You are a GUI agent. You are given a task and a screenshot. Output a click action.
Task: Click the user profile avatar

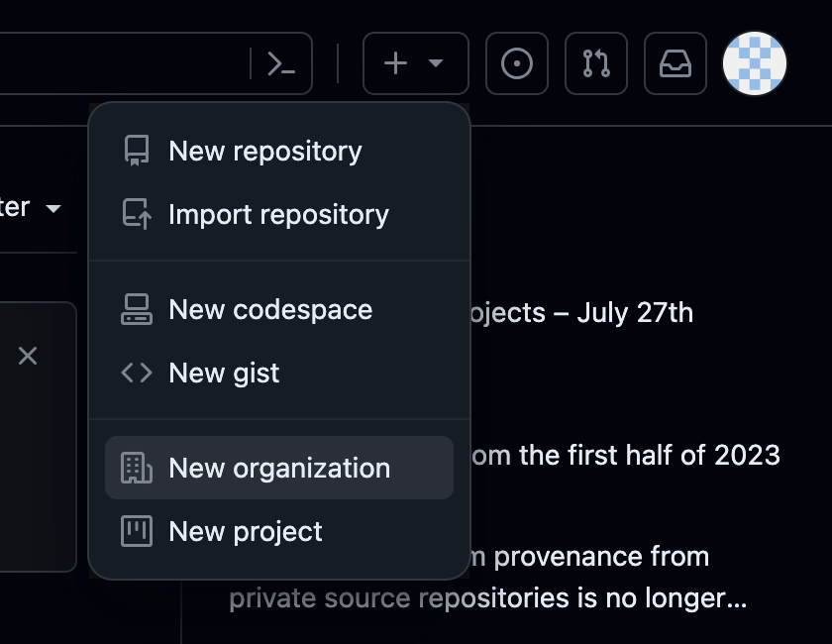pyautogui.click(x=755, y=63)
